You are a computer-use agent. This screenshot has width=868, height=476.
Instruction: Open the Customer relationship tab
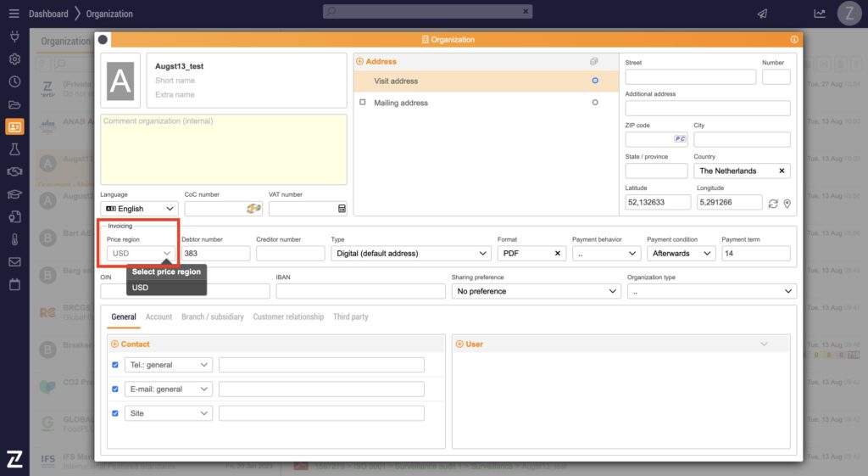[x=288, y=316]
